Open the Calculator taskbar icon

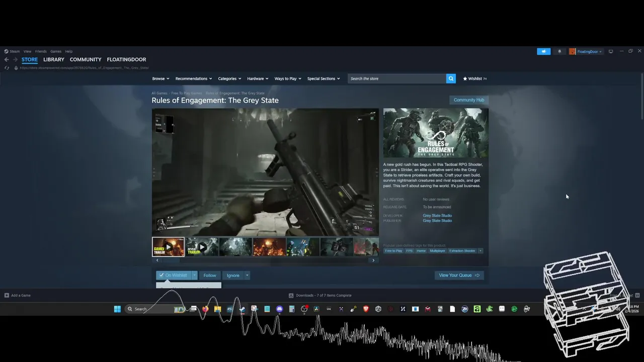[291, 309]
